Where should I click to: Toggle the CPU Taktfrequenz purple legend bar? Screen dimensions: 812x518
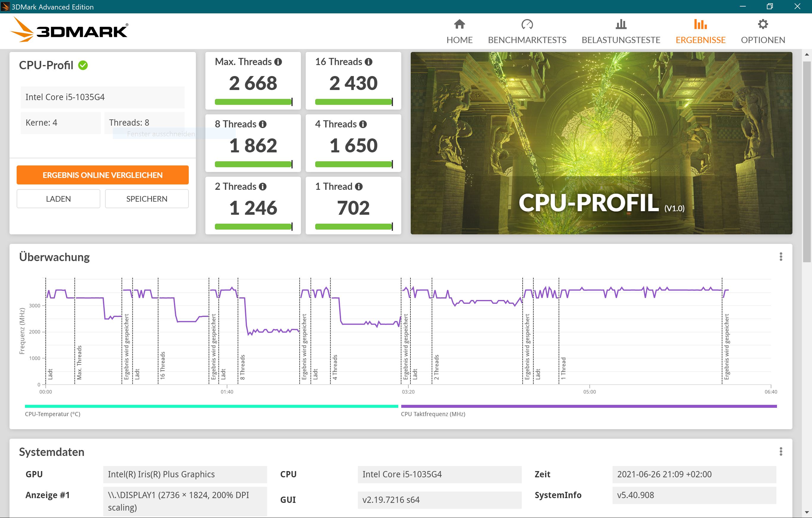pyautogui.click(x=589, y=406)
